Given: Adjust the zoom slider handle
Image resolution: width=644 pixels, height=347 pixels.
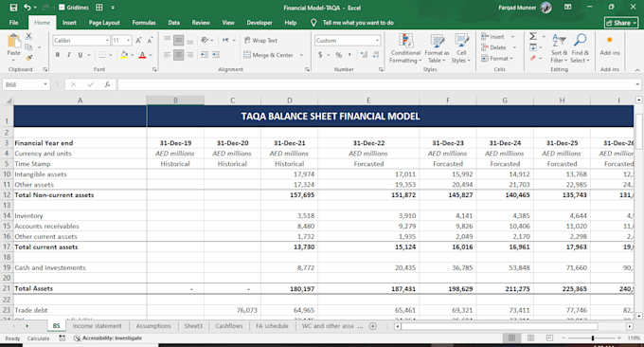Looking at the screenshot, I should coord(592,338).
